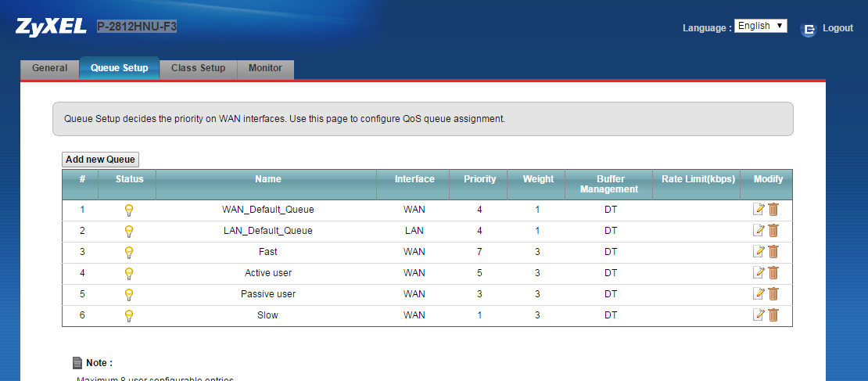
Task: Go to the Monitor tab
Action: click(265, 69)
